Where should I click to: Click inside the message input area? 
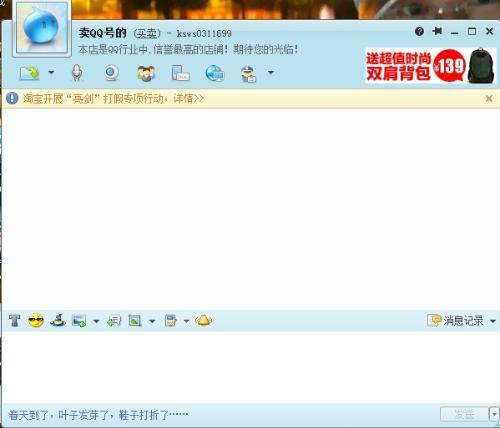[x=251, y=367]
